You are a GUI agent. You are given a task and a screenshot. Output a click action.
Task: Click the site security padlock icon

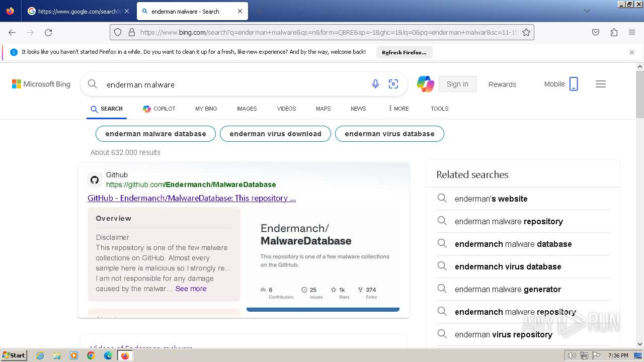tap(132, 32)
